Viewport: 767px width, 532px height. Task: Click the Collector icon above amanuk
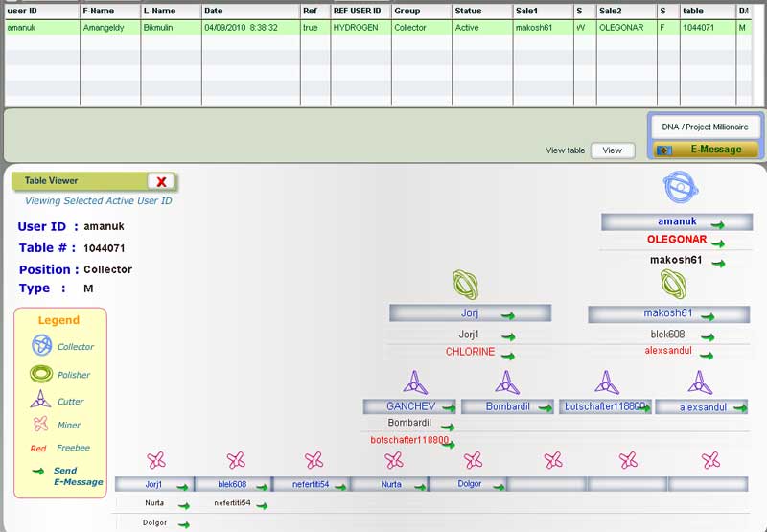(679, 188)
